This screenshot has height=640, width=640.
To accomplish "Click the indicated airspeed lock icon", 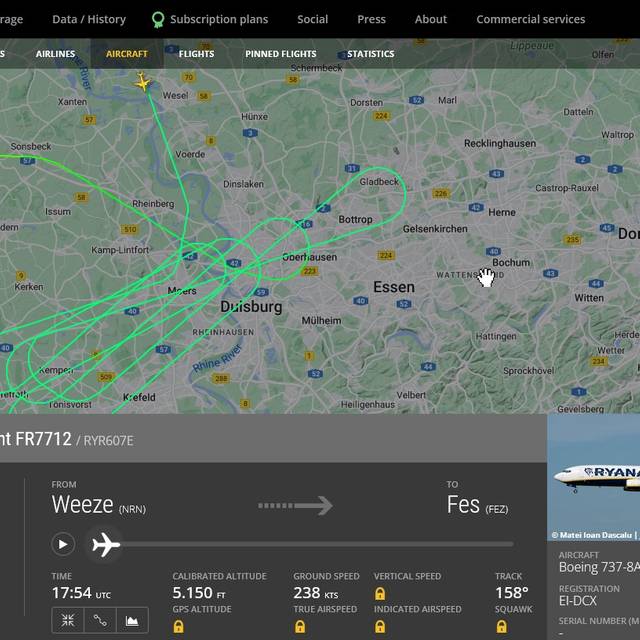I will (x=380, y=626).
